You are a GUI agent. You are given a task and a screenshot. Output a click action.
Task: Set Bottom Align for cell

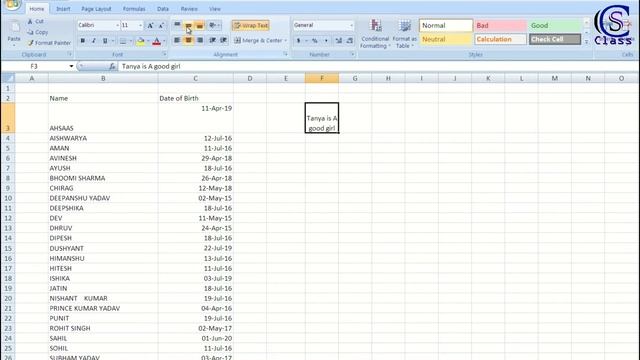[200, 25]
